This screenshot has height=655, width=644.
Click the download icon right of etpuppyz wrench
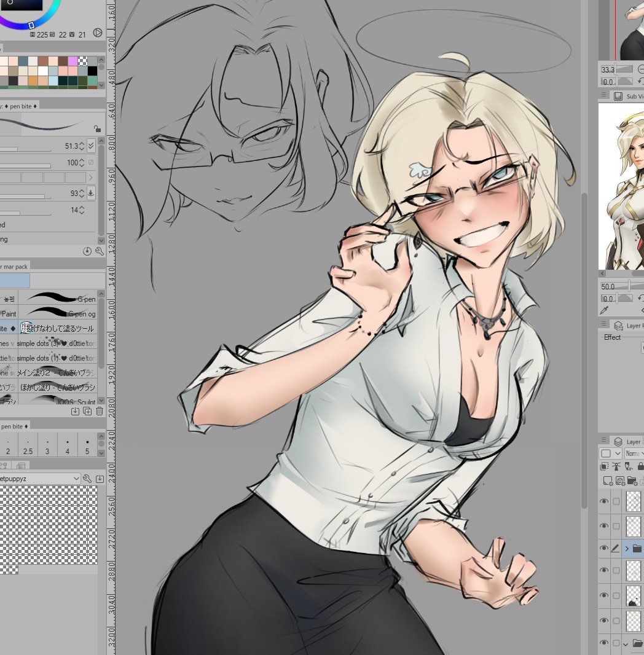pos(100,479)
